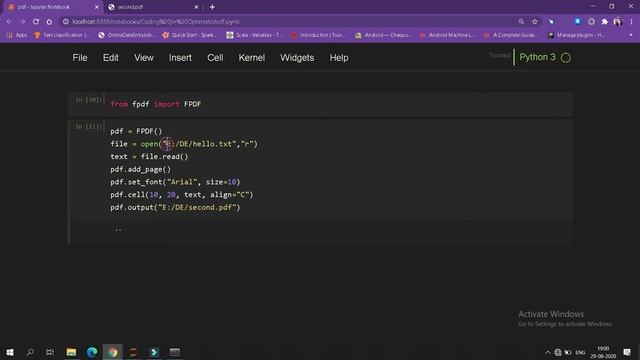Open Task View on the taskbar
The height and width of the screenshot is (360, 640).
tap(50, 352)
